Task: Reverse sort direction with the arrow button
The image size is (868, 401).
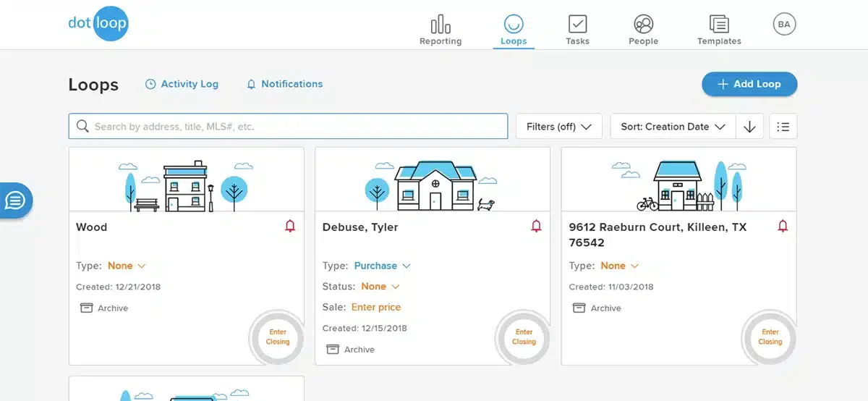Action: point(749,127)
